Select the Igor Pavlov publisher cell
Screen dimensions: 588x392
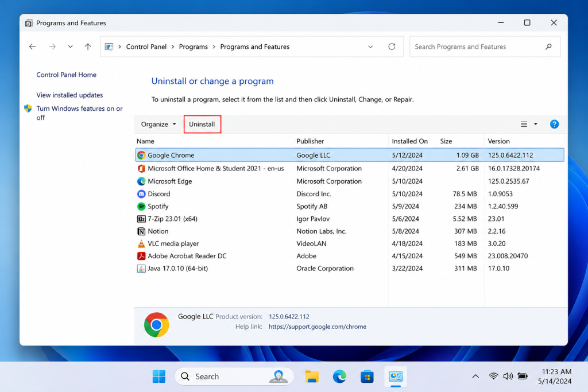tap(313, 219)
